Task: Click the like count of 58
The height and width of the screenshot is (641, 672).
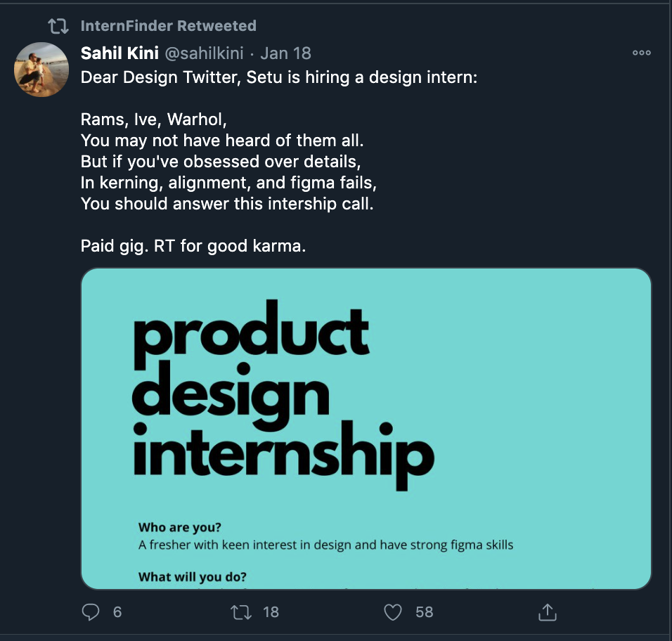Action: pos(424,612)
